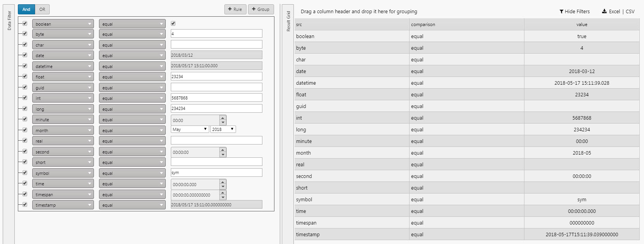Screen dimensions: 644x244
Task: Open the month selector showing May
Action: [x=190, y=129]
